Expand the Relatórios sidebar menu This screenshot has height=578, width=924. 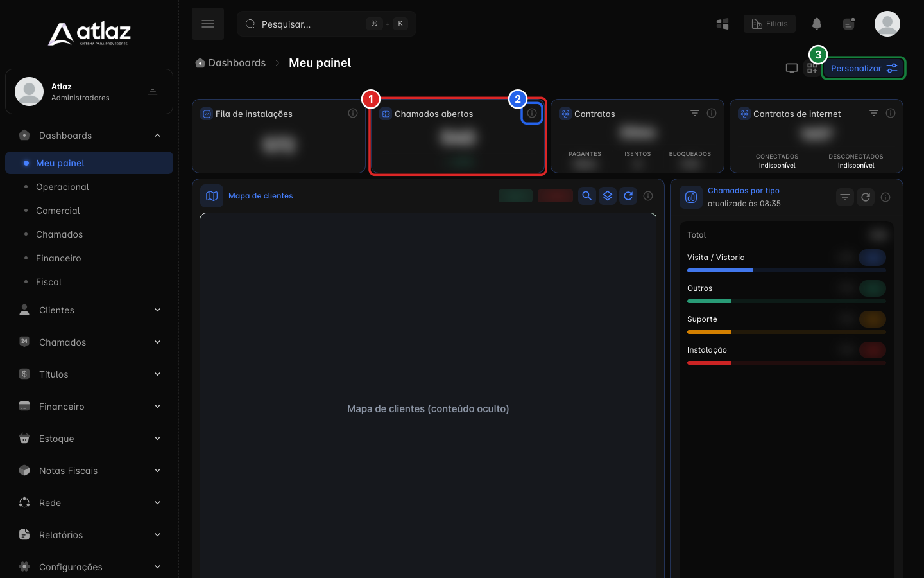(x=89, y=535)
